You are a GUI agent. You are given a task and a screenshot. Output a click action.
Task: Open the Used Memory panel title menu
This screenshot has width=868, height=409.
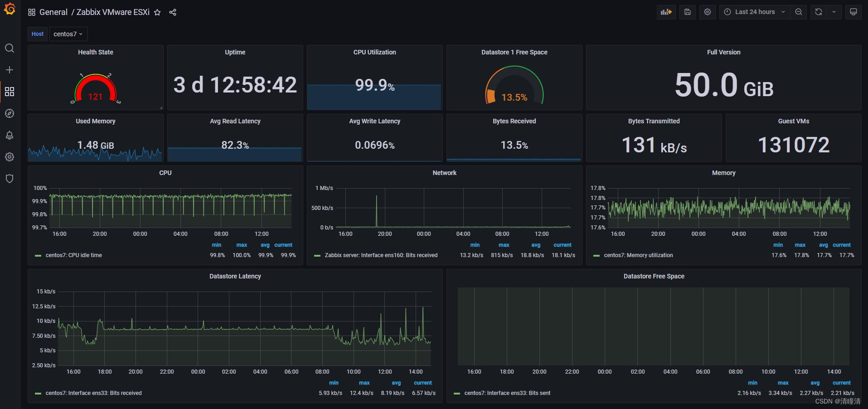(96, 121)
